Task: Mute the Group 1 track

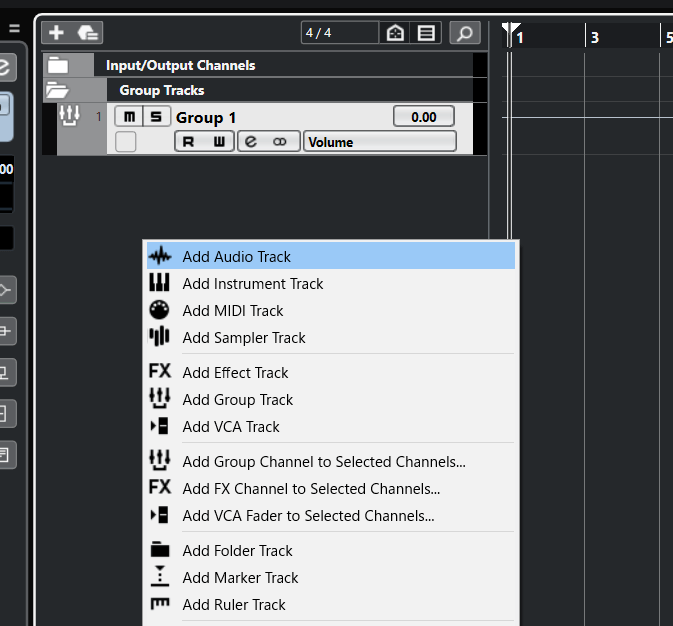Action: [x=129, y=117]
